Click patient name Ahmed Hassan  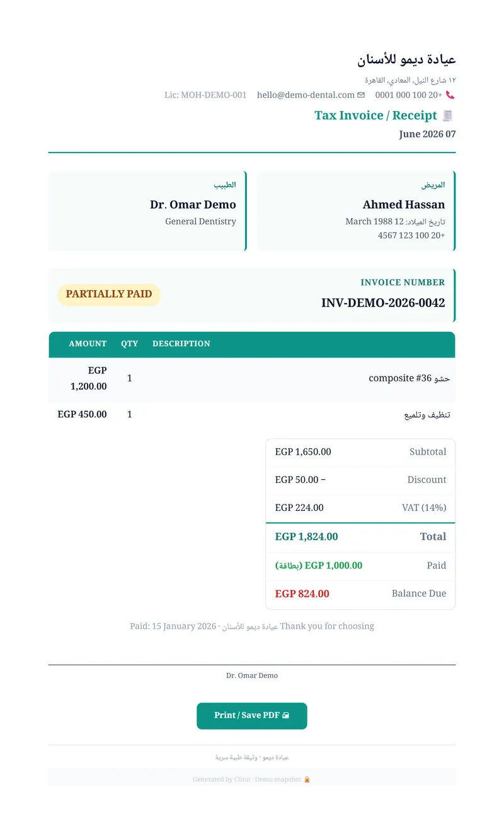click(404, 205)
